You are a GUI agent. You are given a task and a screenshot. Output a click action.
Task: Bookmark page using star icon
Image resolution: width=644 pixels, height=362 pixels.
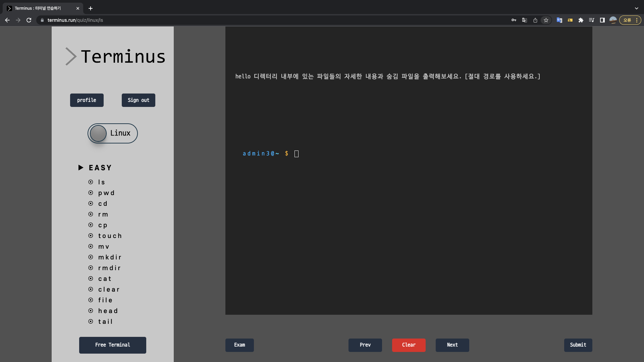pos(546,20)
